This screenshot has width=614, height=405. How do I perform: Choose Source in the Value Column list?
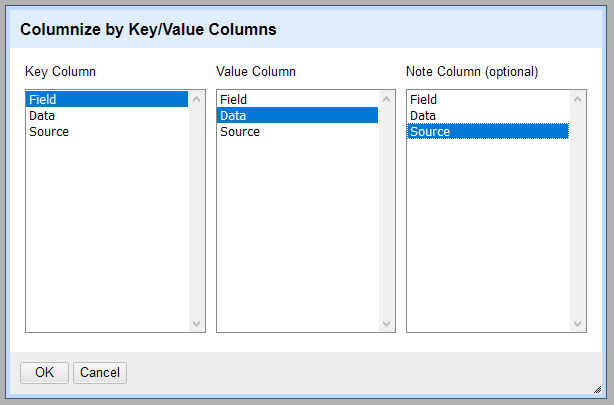297,131
